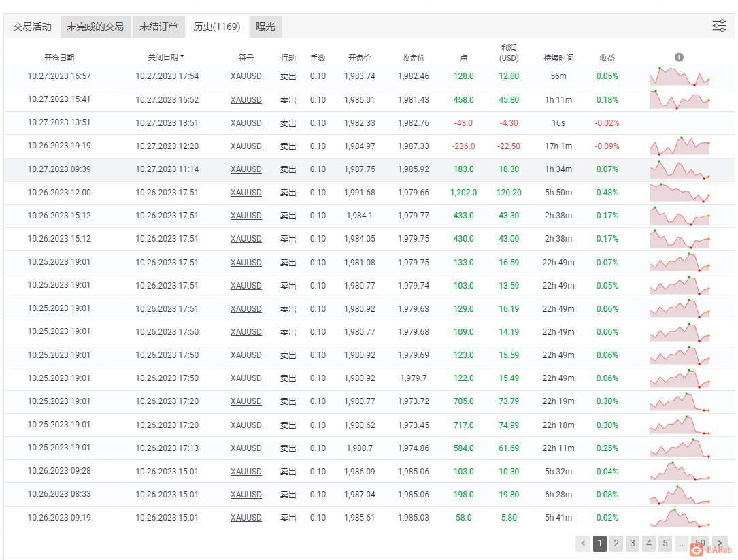View sparkline chart for 19.80 profit trade

click(x=680, y=495)
